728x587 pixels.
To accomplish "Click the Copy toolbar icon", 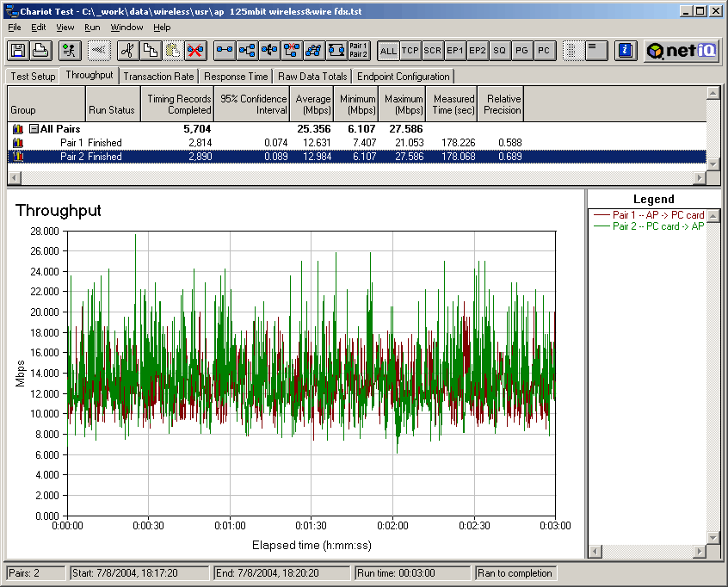I will coord(150,51).
